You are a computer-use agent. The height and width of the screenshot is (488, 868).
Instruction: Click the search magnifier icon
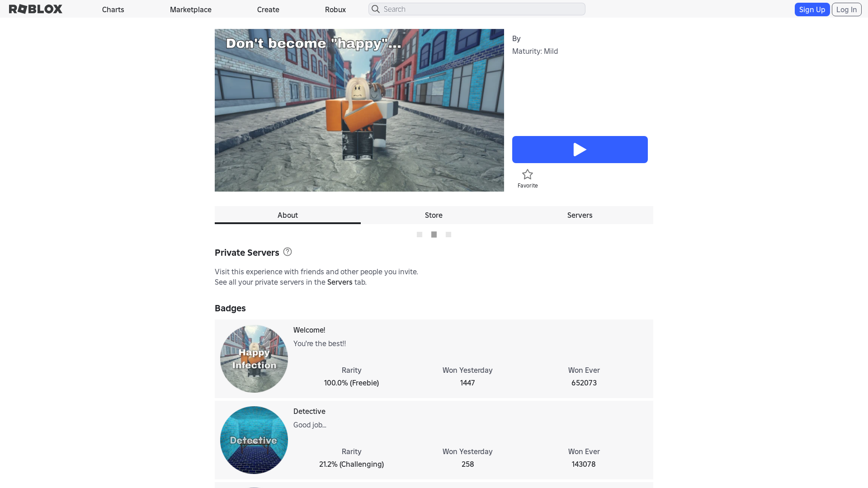pos(376,9)
